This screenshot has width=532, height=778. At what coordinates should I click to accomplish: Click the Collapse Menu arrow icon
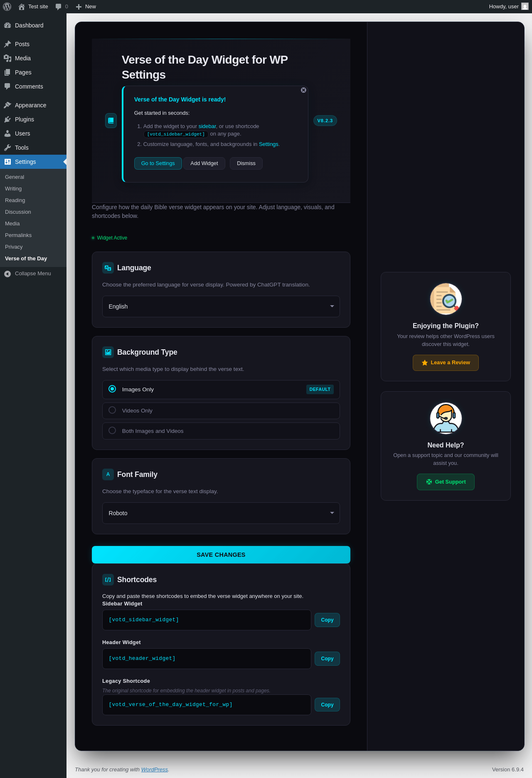click(x=7, y=274)
